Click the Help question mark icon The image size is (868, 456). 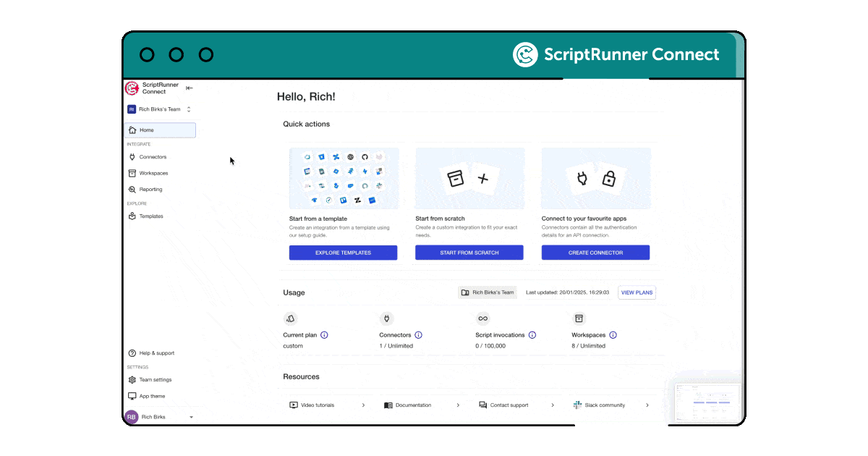click(132, 353)
